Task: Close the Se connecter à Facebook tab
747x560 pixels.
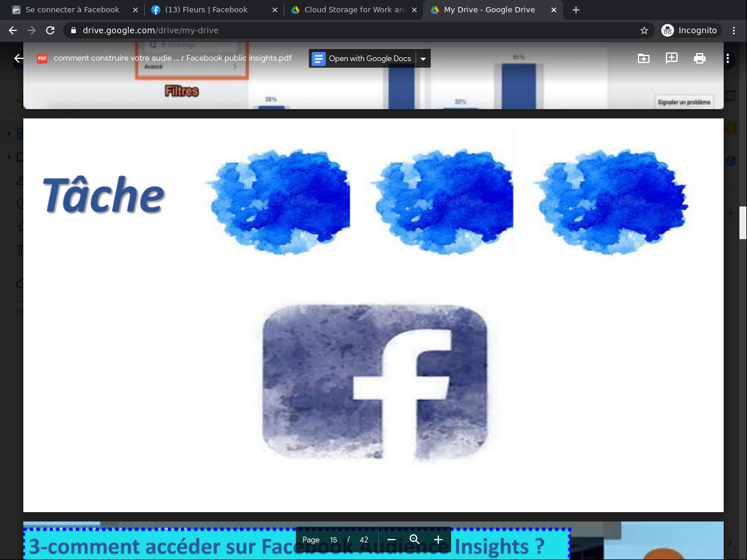Action: pyautogui.click(x=135, y=10)
